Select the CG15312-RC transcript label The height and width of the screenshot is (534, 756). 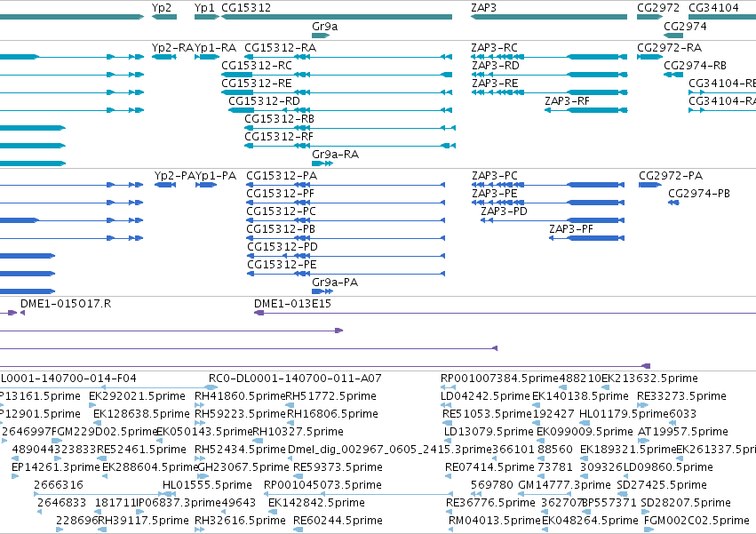257,66
